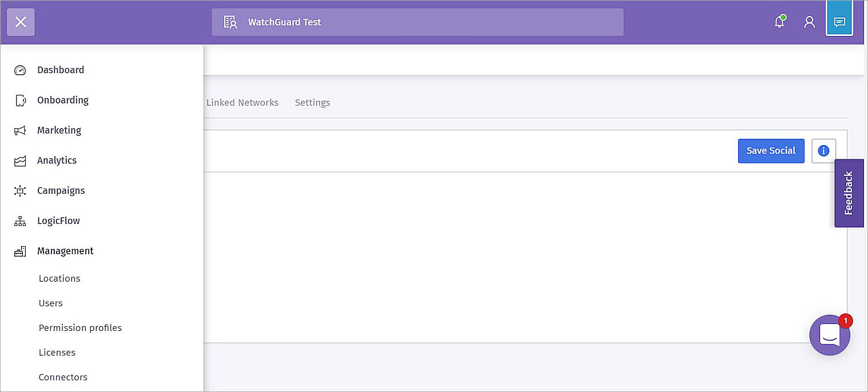Open Permission profiles submenu item
Screen dimensions: 868x392
[x=80, y=328]
